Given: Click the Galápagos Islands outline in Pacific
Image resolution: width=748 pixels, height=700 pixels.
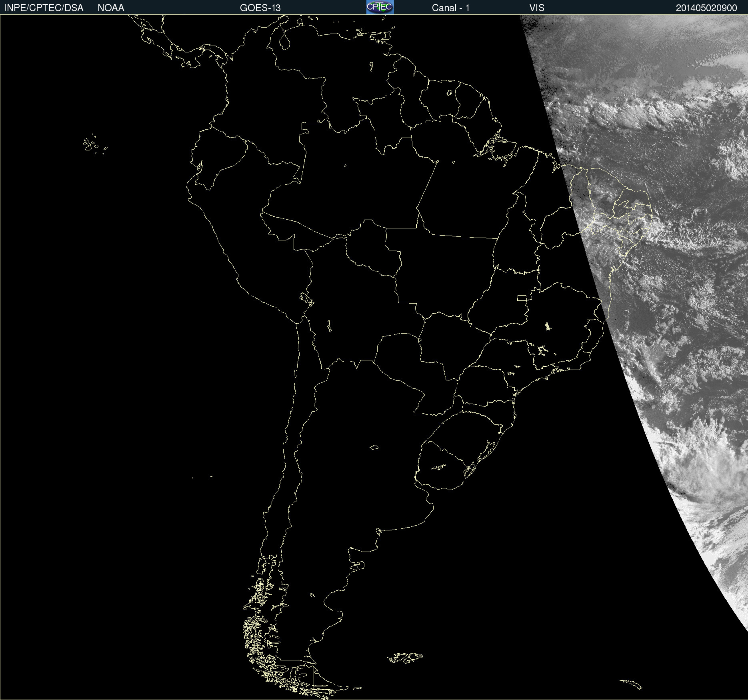Looking at the screenshot, I should (x=95, y=144).
